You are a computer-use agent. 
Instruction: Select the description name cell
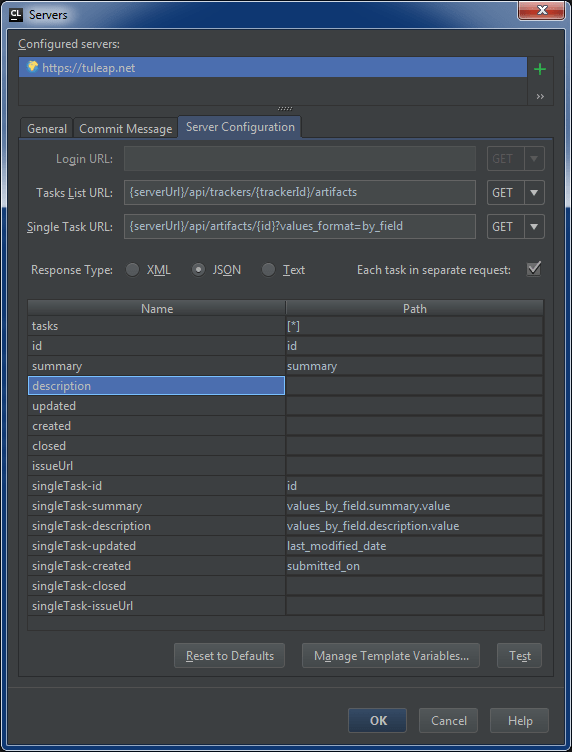(157, 386)
